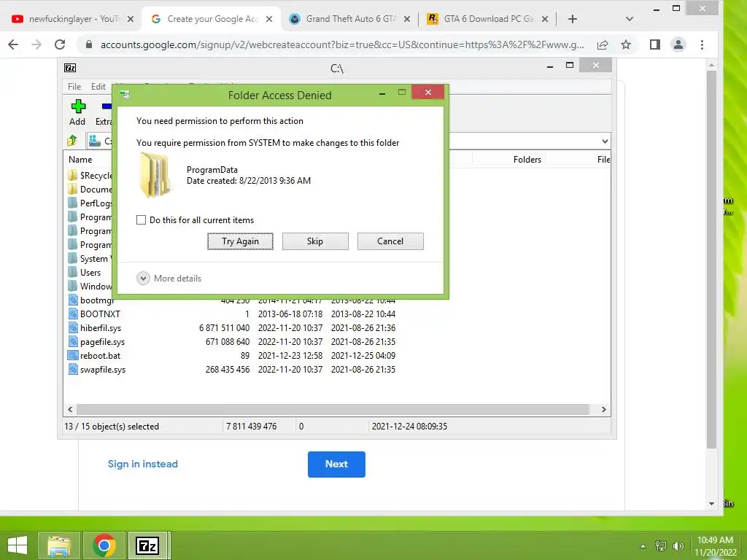Click the hiberfil.sys file icon
This screenshot has height=560, width=747.
point(73,327)
